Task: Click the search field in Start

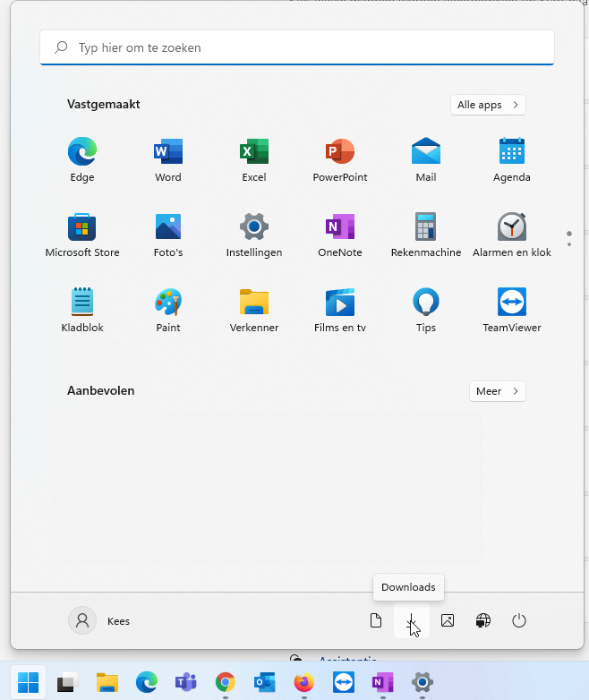Action: coord(297,47)
